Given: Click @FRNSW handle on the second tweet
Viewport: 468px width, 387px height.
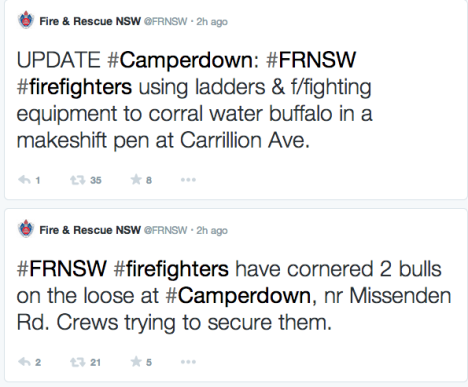Looking at the screenshot, I should coord(165,230).
